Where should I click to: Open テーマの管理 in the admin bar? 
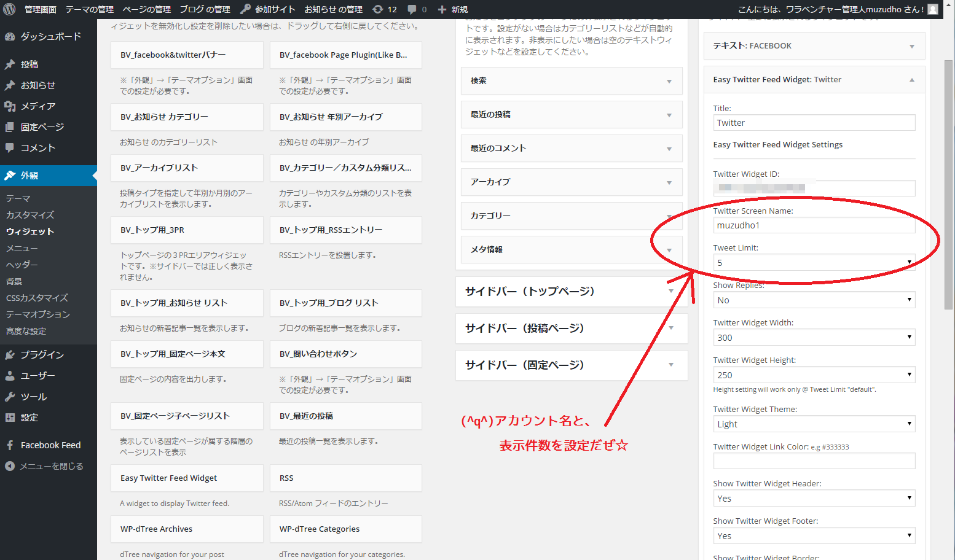(x=90, y=9)
